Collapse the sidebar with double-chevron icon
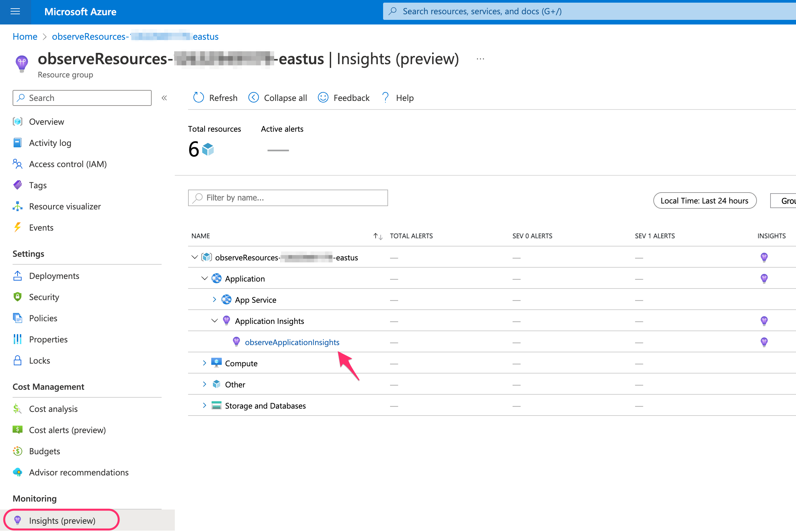Image resolution: width=796 pixels, height=532 pixels. [164, 98]
